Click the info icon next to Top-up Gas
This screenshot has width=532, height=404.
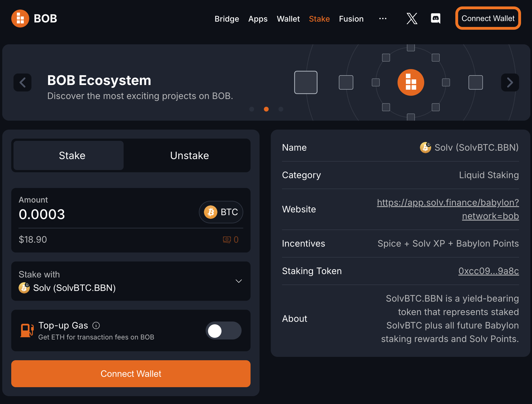96,325
